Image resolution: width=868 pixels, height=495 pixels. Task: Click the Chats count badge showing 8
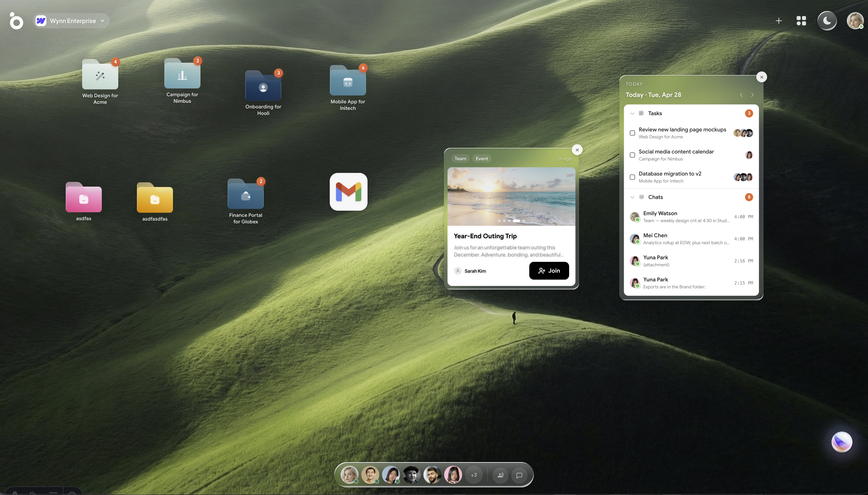click(x=749, y=197)
